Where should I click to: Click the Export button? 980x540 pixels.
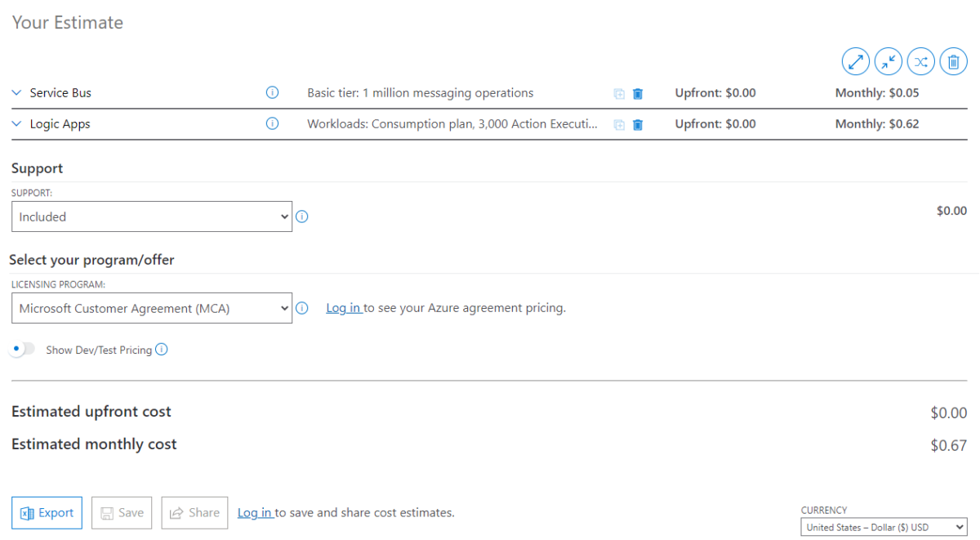[x=47, y=513]
